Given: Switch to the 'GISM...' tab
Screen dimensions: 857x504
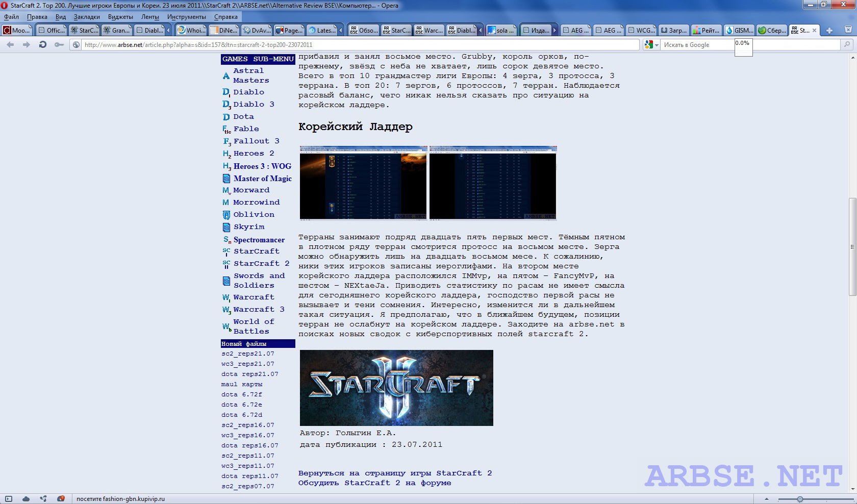Looking at the screenshot, I should (x=739, y=31).
